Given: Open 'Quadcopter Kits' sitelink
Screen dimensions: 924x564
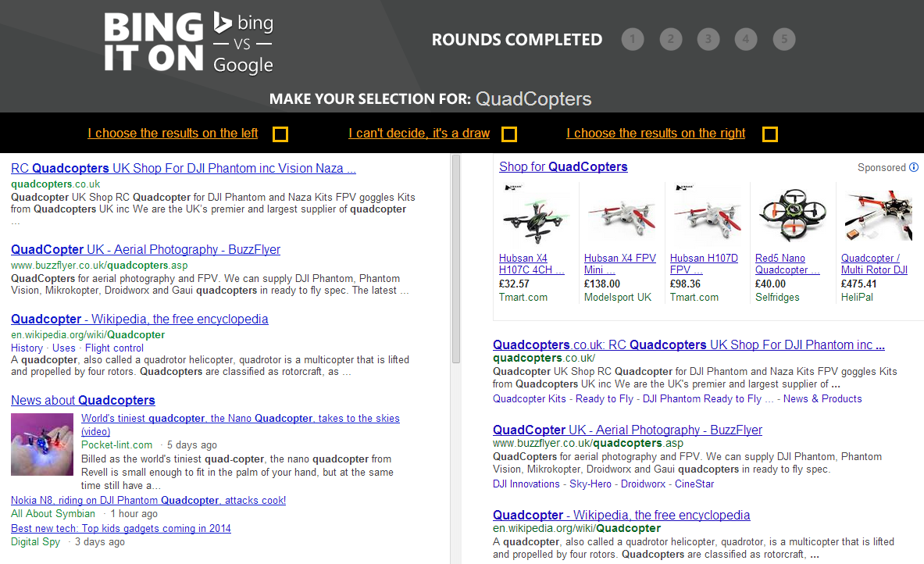Looking at the screenshot, I should (x=530, y=399).
